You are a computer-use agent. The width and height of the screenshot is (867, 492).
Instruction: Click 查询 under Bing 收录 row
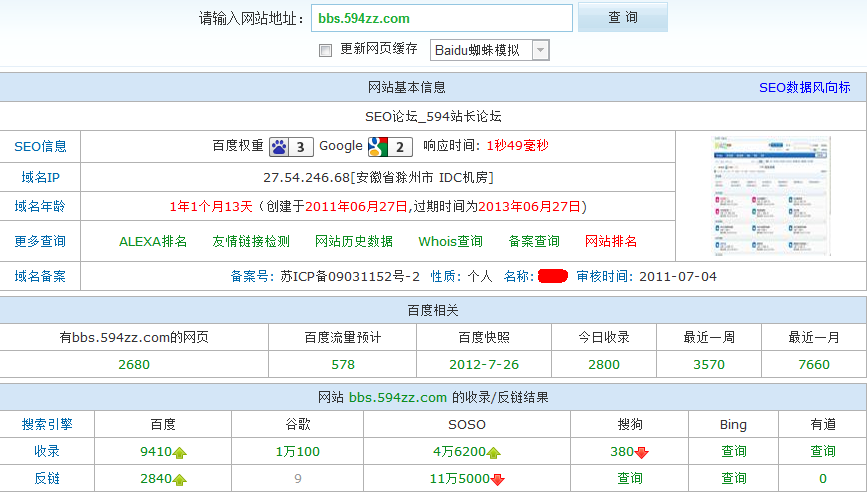click(733, 452)
